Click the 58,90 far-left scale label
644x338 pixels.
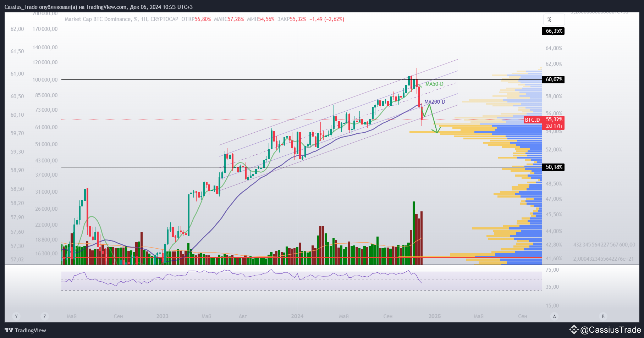click(17, 170)
